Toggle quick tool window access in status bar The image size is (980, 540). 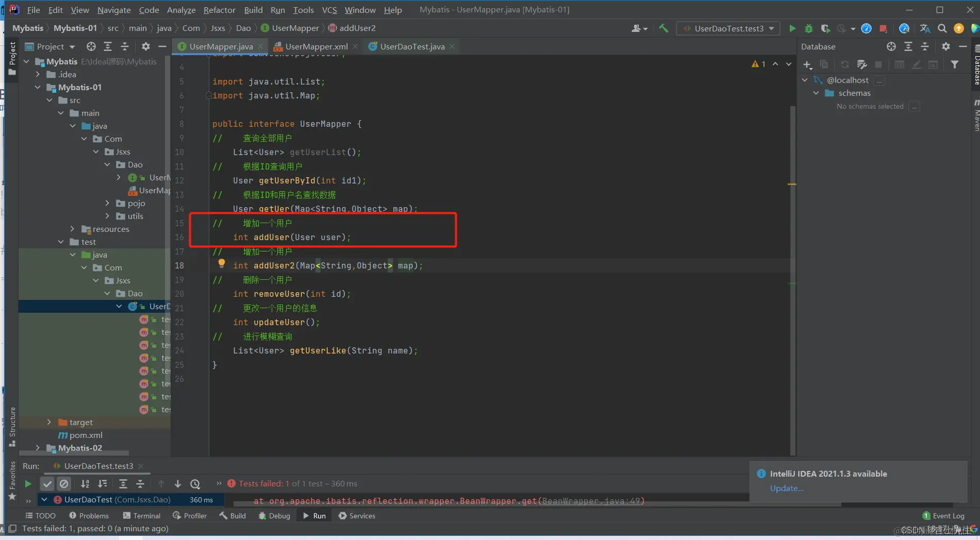tap(12, 529)
